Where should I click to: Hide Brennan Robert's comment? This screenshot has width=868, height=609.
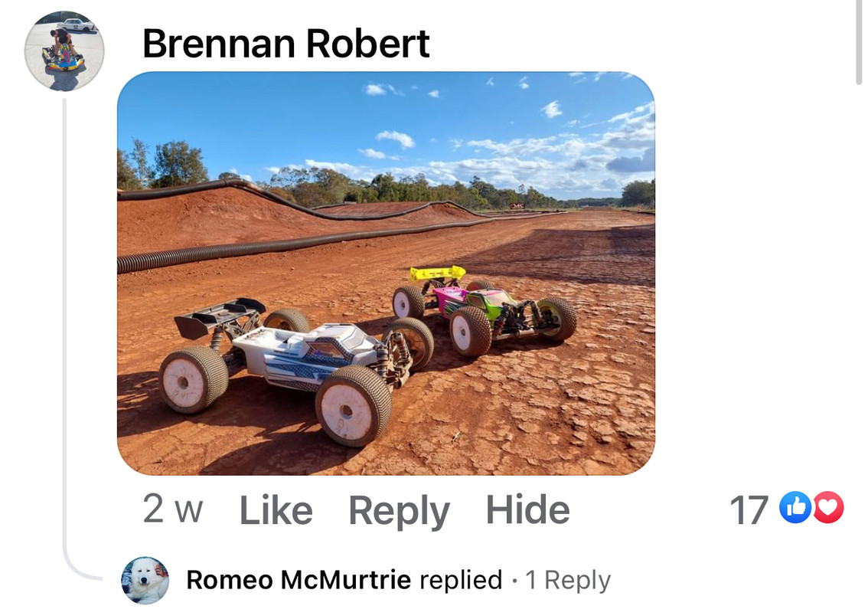(x=527, y=510)
